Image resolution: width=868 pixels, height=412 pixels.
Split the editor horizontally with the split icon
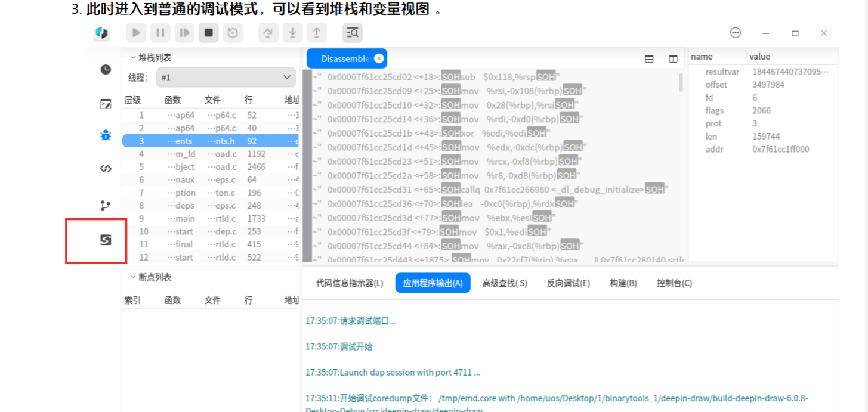[649, 59]
